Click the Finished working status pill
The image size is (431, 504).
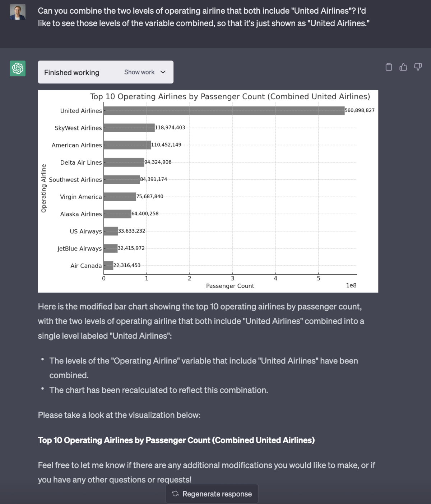[71, 72]
